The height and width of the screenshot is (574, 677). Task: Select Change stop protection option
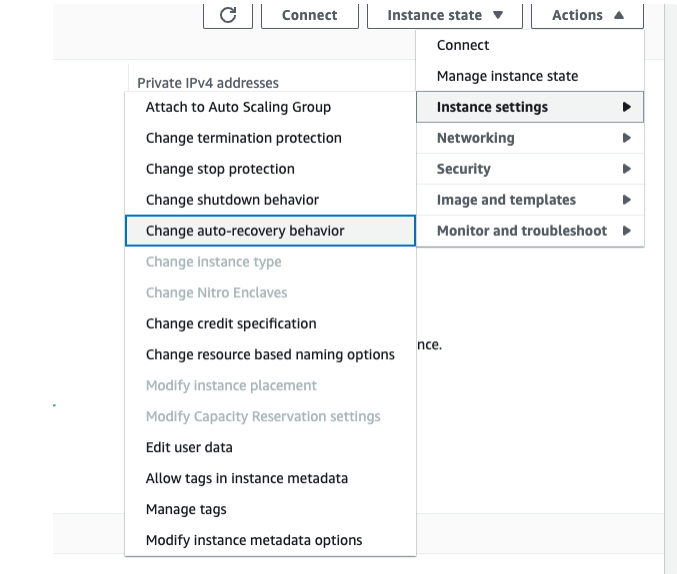tap(220, 169)
